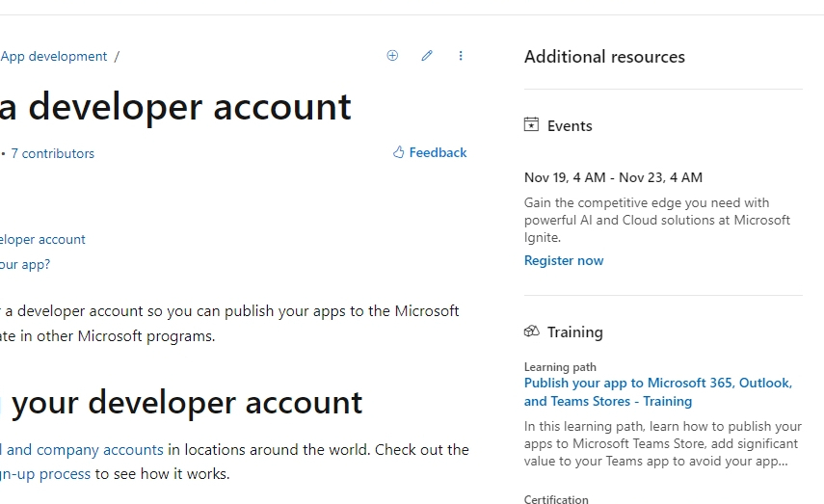Viewport: 824px width, 504px height.
Task: Click the Events heading text
Action: (570, 125)
